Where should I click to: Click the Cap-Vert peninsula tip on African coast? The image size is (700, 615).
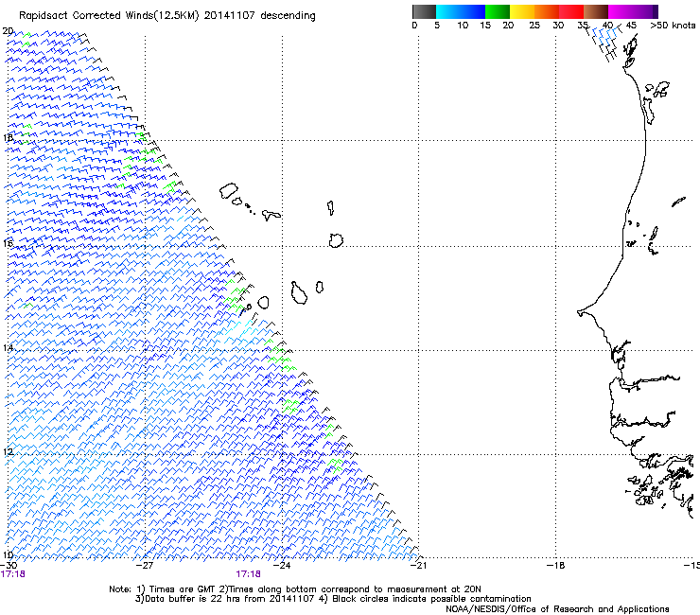(x=581, y=313)
